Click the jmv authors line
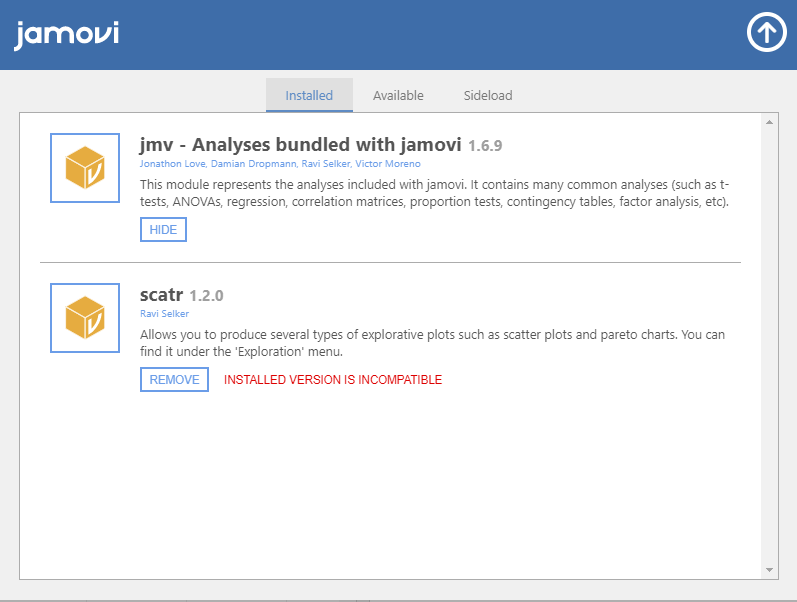 (x=280, y=164)
